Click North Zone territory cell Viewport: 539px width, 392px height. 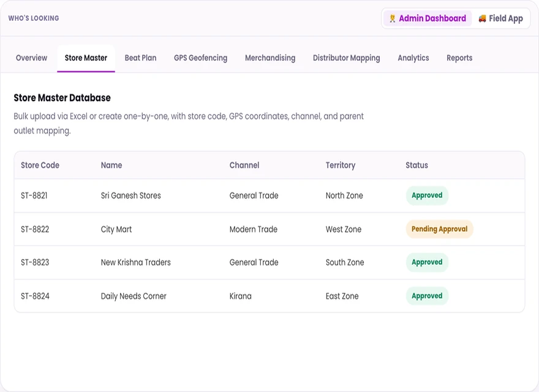pos(344,195)
